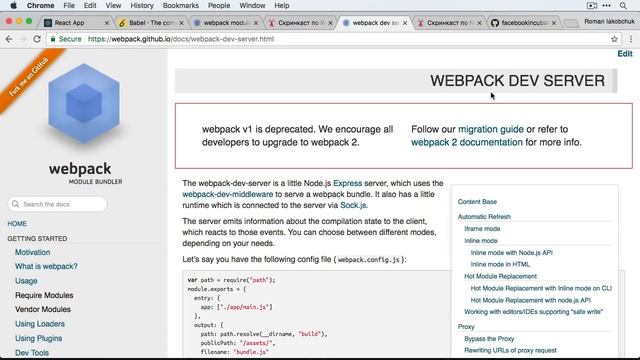Follow the Sock.js link
This screenshot has height=360, width=640.
point(353,205)
